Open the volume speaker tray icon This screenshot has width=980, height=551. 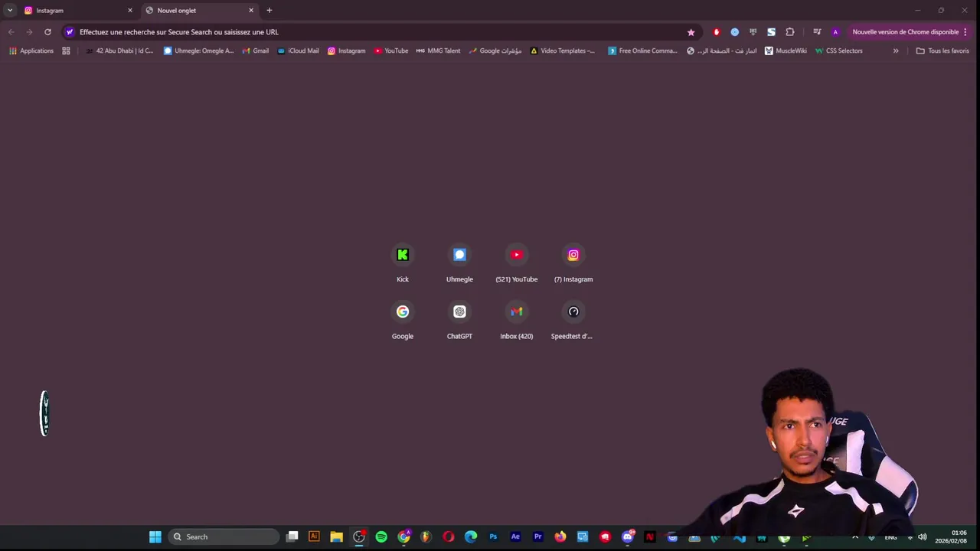[x=923, y=536]
